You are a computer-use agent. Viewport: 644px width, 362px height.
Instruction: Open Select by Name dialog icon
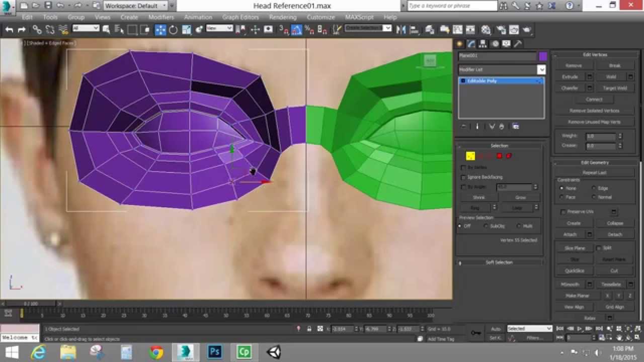pyautogui.click(x=120, y=30)
